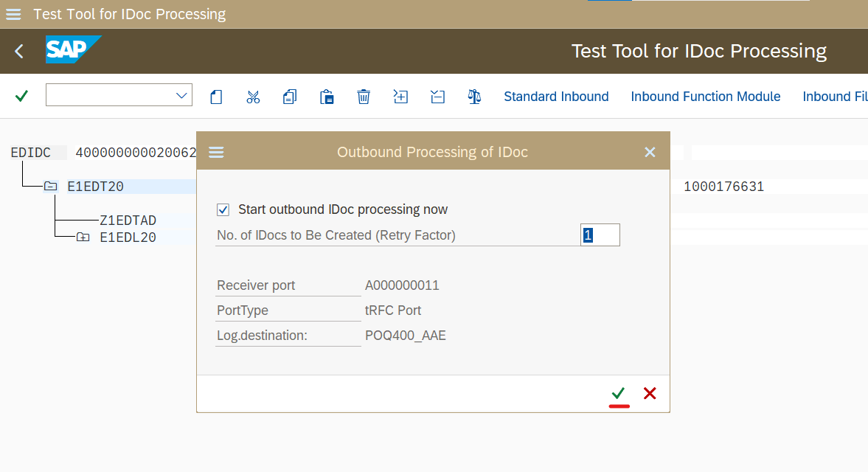Click the Inbound Function Module button
This screenshot has height=472, width=868.
pos(705,97)
